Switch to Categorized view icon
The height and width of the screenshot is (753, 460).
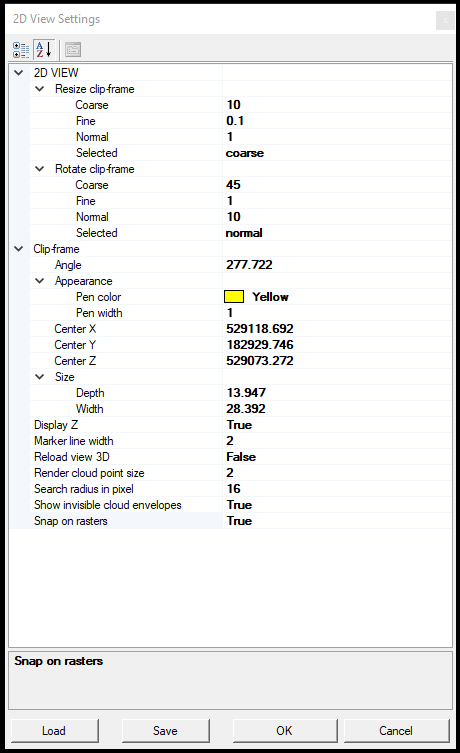click(21, 49)
